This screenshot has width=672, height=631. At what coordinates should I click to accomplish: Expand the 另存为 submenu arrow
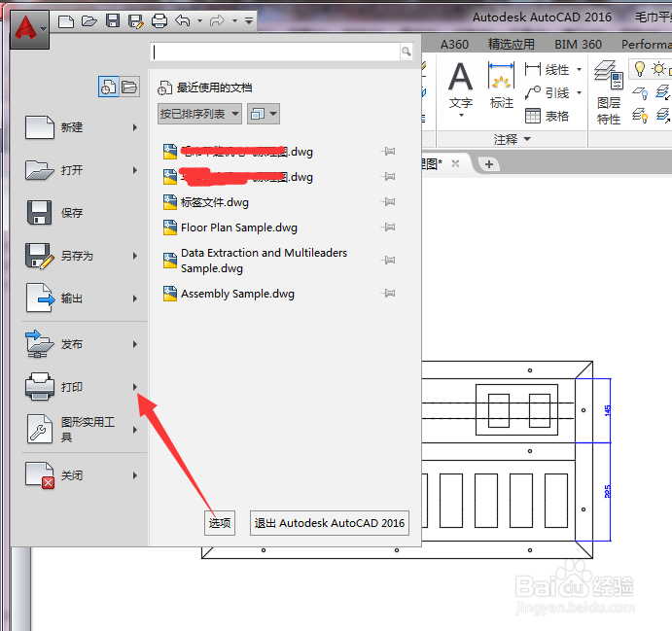(135, 256)
